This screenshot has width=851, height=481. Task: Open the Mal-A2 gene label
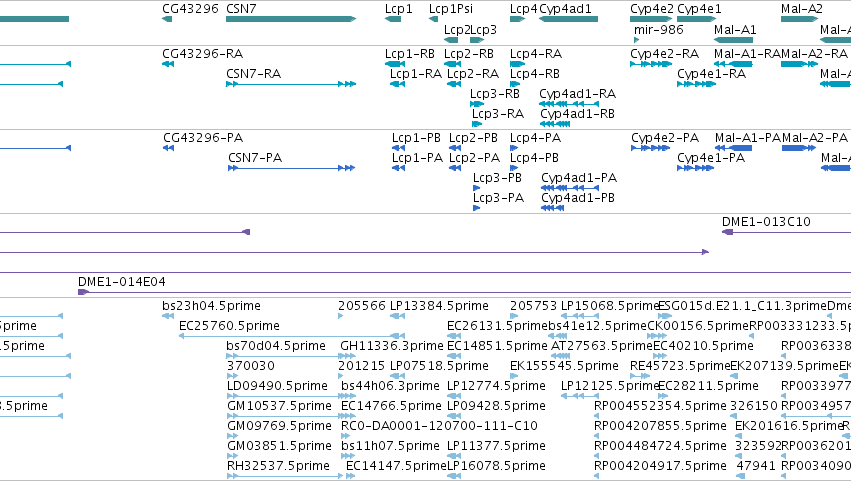[x=802, y=9]
